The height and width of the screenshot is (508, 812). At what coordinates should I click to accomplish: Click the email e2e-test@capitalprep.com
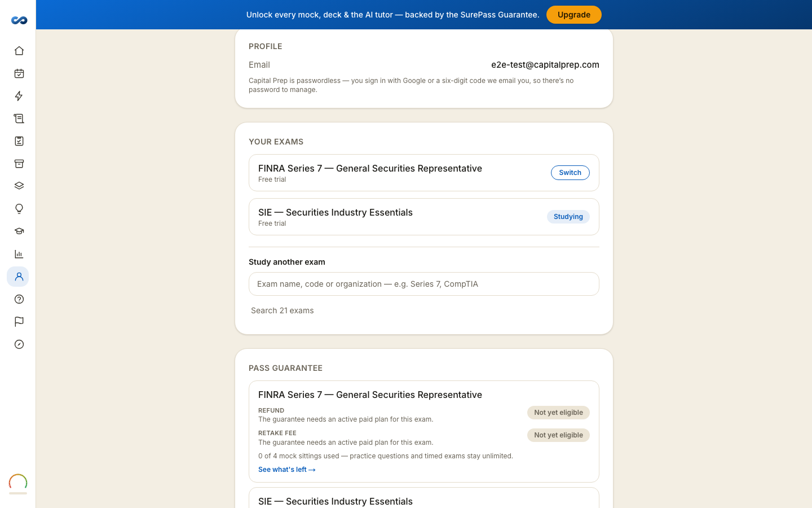click(x=545, y=65)
